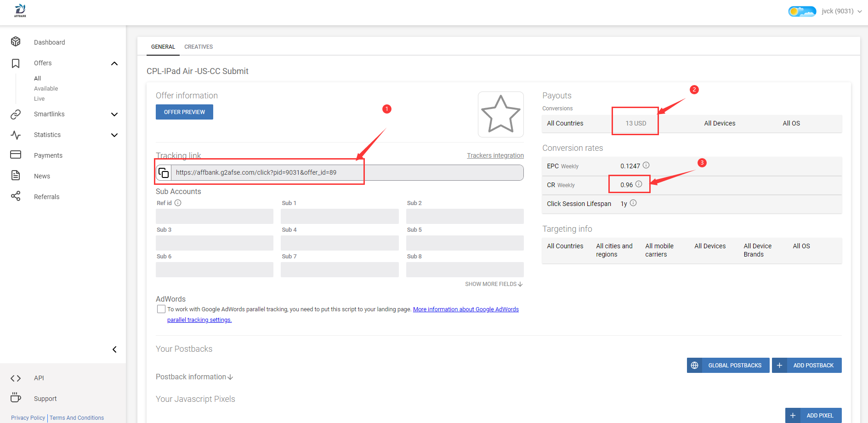Enable the AdWords parallel tracking checkbox
The height and width of the screenshot is (423, 868).
(161, 309)
